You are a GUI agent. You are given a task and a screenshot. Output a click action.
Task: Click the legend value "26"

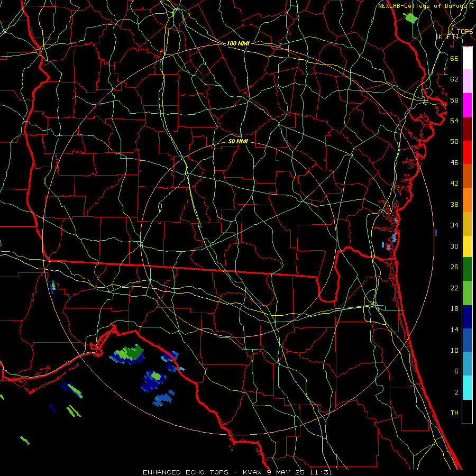pyautogui.click(x=454, y=267)
